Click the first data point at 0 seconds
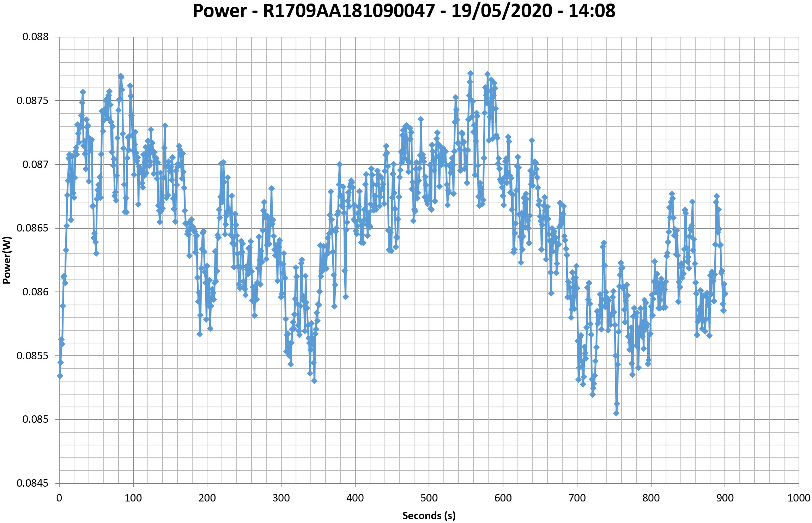Screen dimensions: 812x523 pyautogui.click(x=60, y=376)
